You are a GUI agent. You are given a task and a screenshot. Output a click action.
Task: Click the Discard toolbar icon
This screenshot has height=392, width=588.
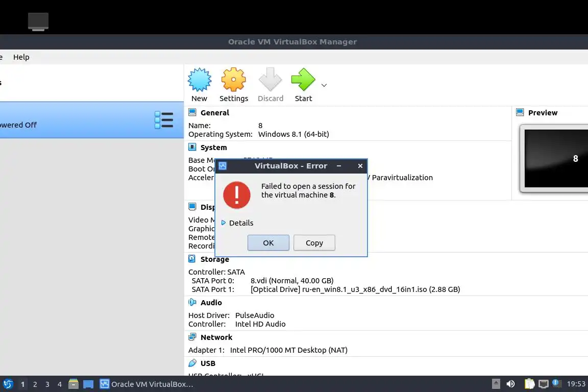tap(270, 80)
